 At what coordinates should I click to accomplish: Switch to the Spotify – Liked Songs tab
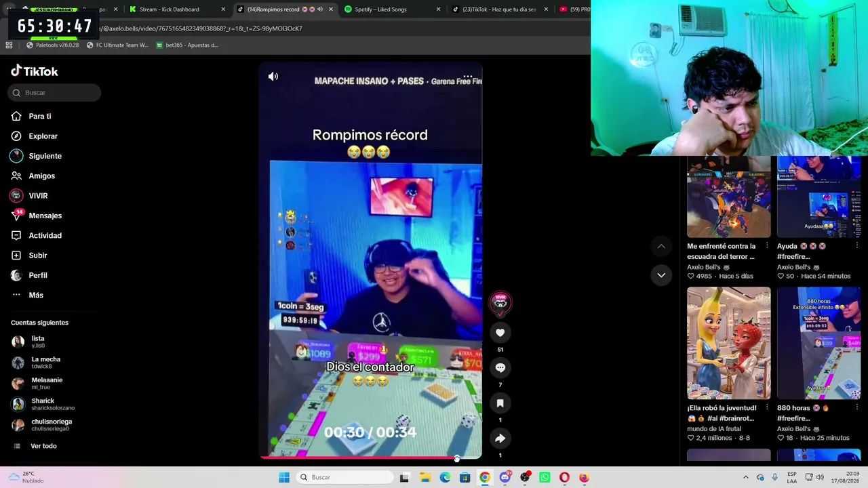(x=393, y=9)
